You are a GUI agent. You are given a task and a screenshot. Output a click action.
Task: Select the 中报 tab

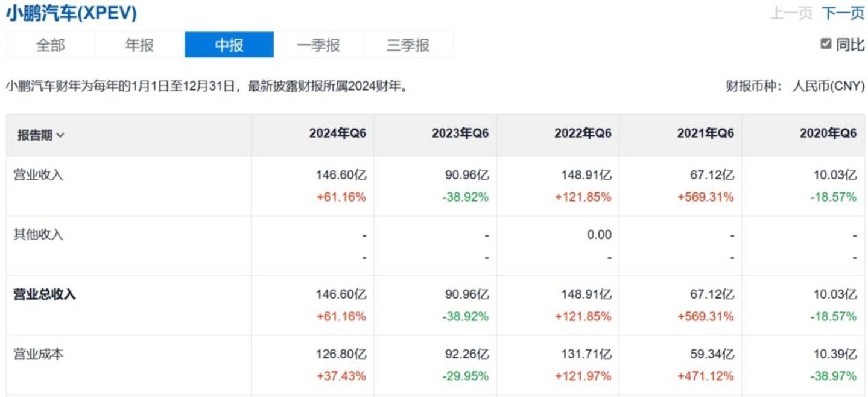[229, 45]
